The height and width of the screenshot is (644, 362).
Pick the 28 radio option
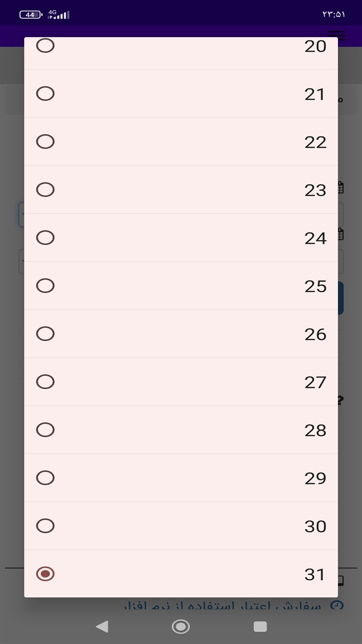pyautogui.click(x=45, y=430)
